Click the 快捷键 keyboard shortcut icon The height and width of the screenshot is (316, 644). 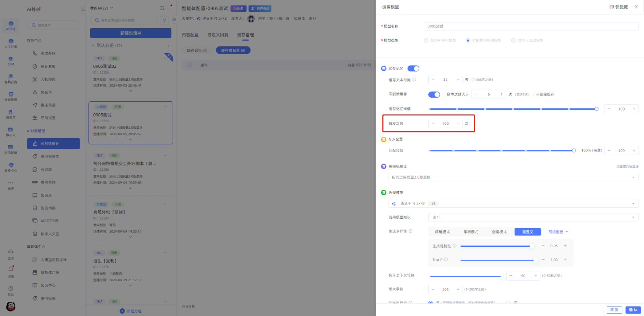click(x=611, y=7)
